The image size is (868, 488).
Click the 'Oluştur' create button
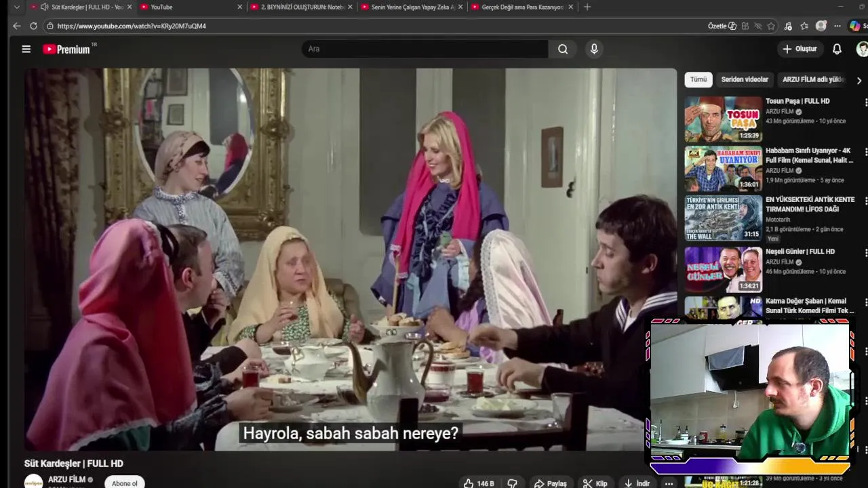[x=800, y=49]
